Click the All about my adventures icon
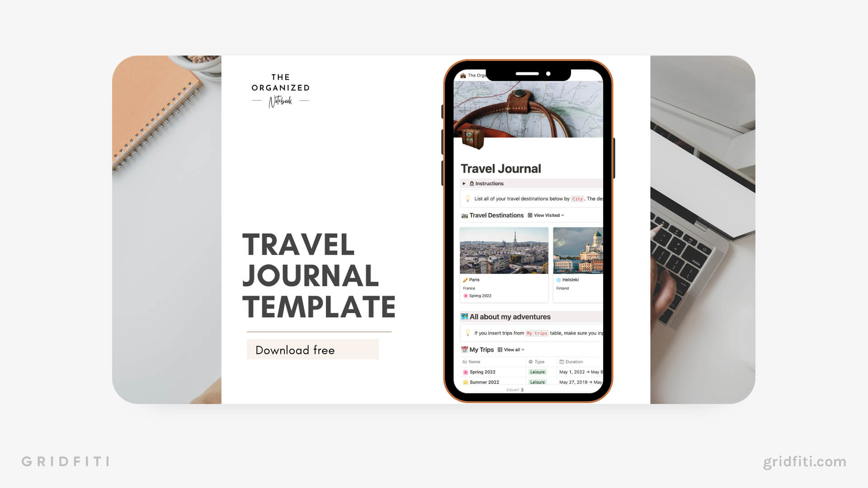Viewport: 868px width, 488px height. pos(464,317)
